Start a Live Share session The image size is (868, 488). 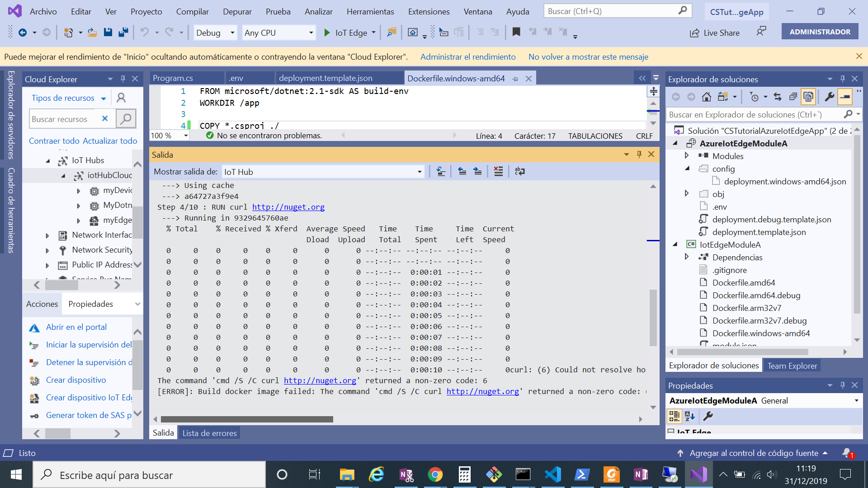pos(715,33)
